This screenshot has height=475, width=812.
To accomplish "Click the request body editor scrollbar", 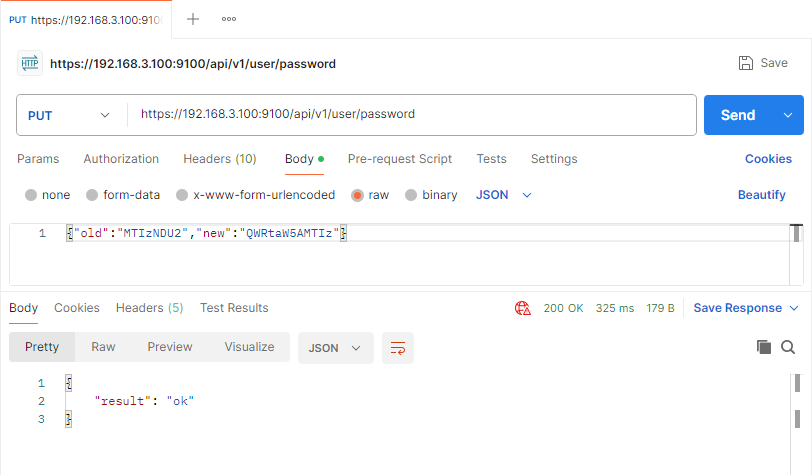I will (796, 254).
